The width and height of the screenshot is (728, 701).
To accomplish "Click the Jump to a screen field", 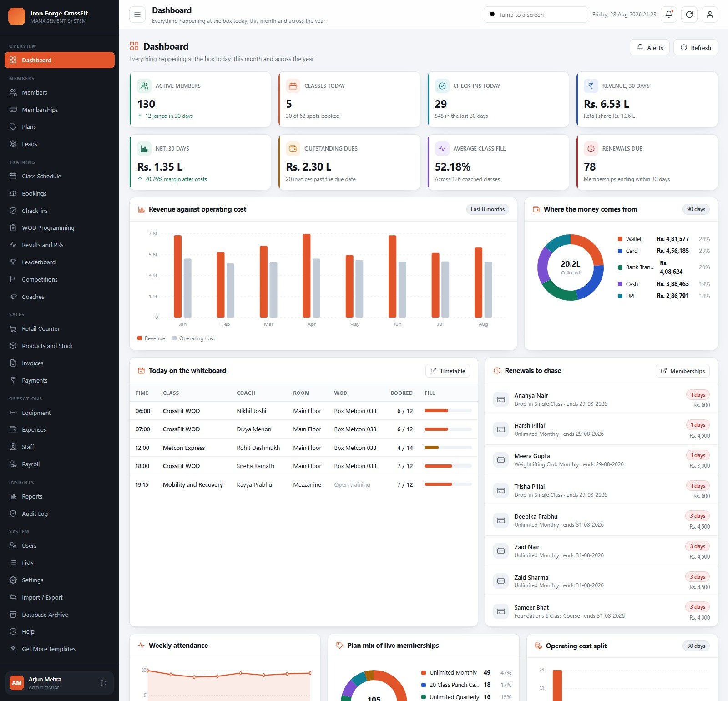I will tap(536, 15).
